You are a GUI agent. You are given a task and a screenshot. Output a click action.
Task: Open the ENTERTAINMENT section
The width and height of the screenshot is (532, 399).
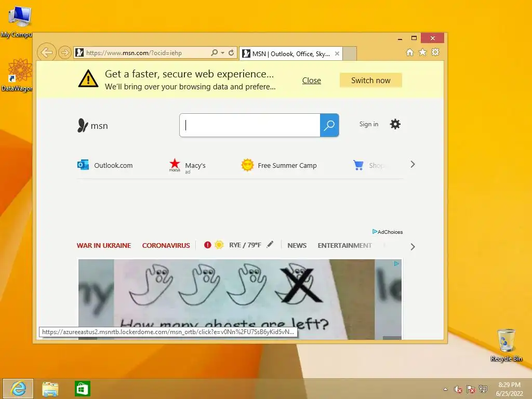345,245
